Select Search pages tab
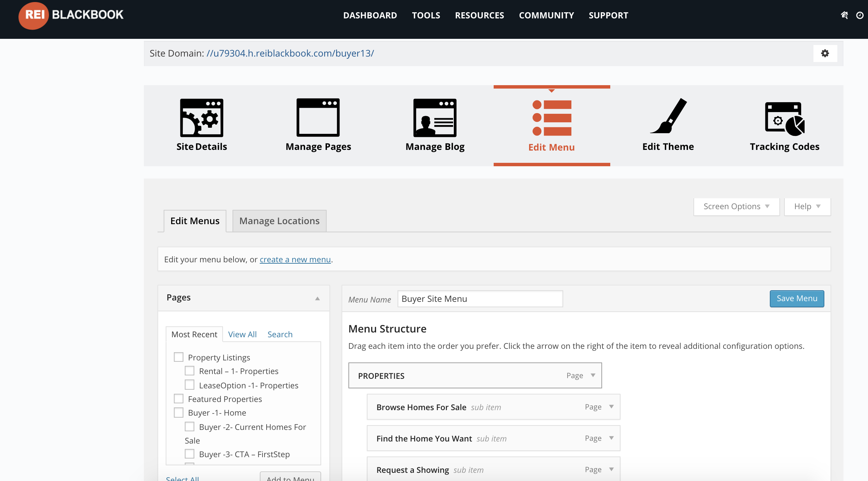Viewport: 868px width, 481px height. 280,334
